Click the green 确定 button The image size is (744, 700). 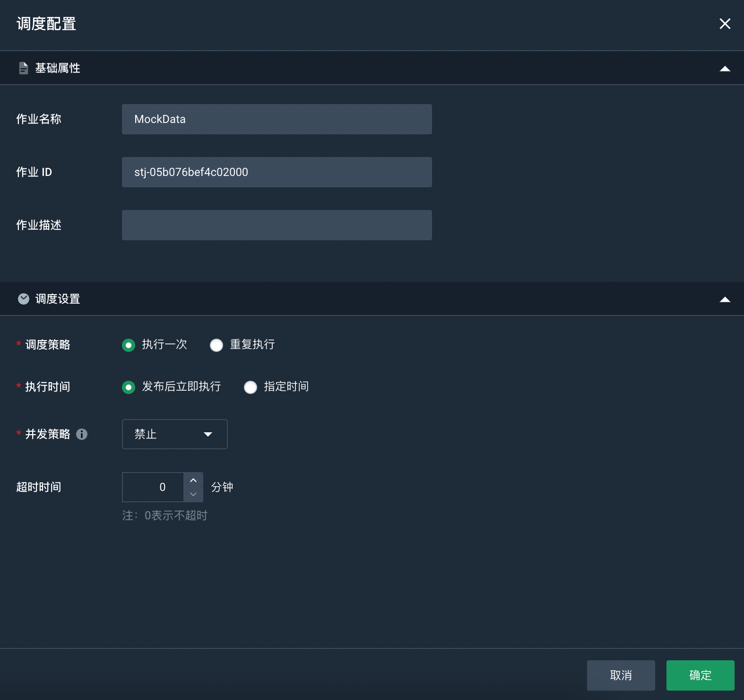700,675
